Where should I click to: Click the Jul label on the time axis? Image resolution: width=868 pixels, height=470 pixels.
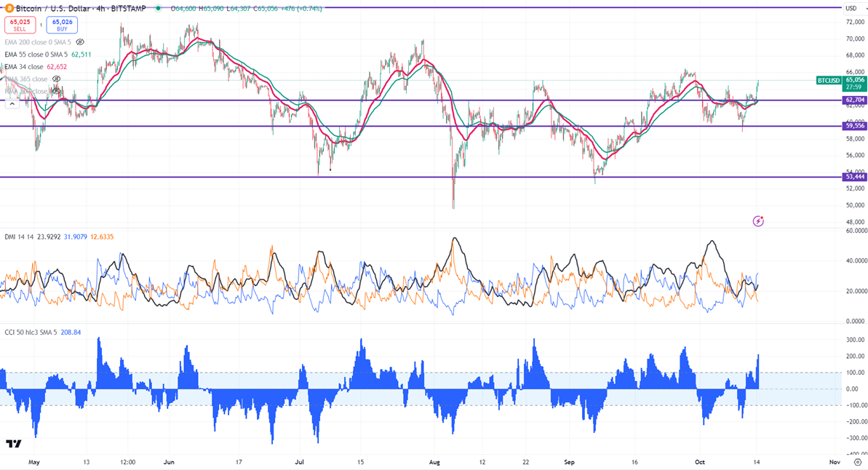coord(300,462)
